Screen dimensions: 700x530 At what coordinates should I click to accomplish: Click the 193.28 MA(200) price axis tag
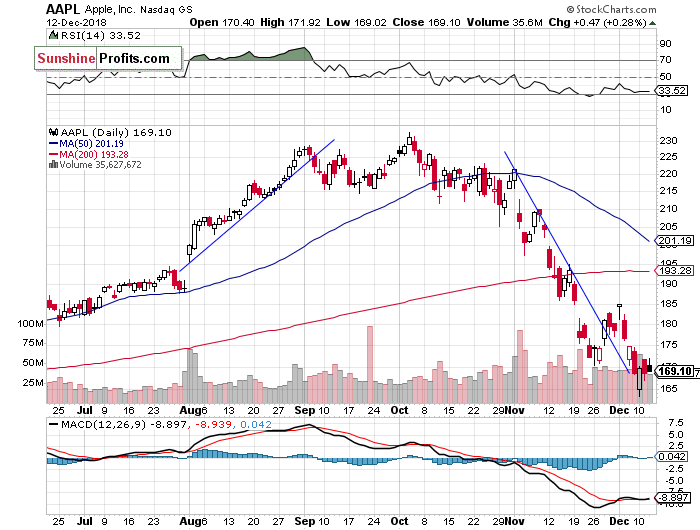click(x=675, y=271)
